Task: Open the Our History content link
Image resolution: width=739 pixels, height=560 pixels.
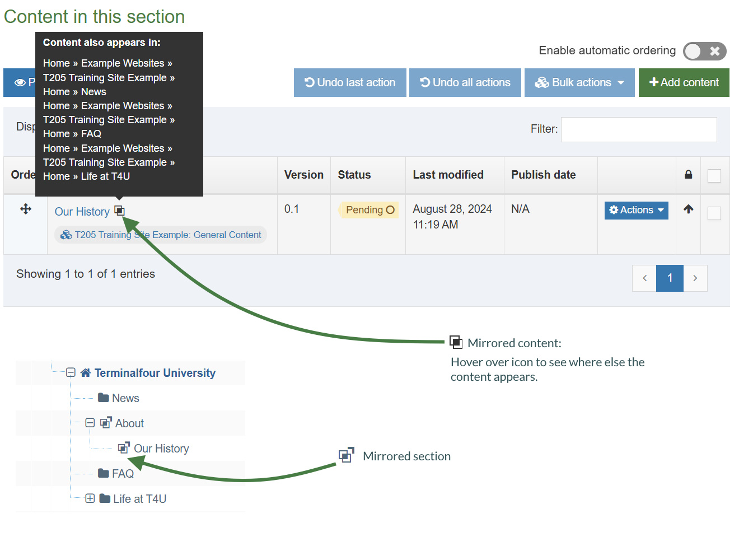Action: [x=82, y=212]
